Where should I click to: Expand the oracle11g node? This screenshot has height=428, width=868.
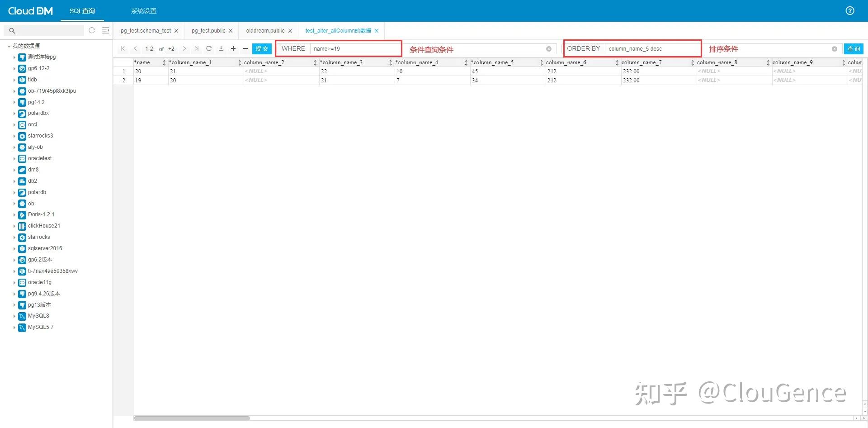click(x=15, y=282)
